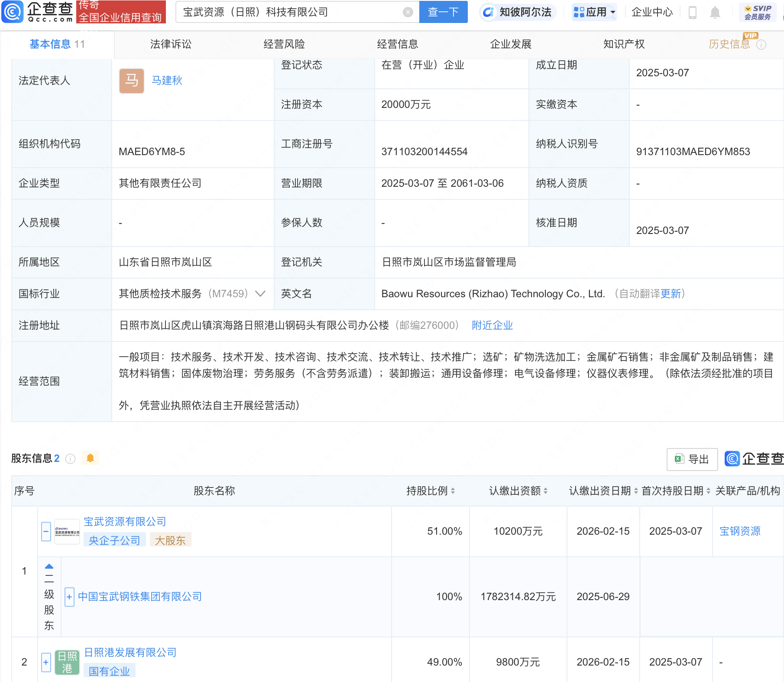Switch to 经营信息 tab
This screenshot has height=682, width=784.
[398, 44]
